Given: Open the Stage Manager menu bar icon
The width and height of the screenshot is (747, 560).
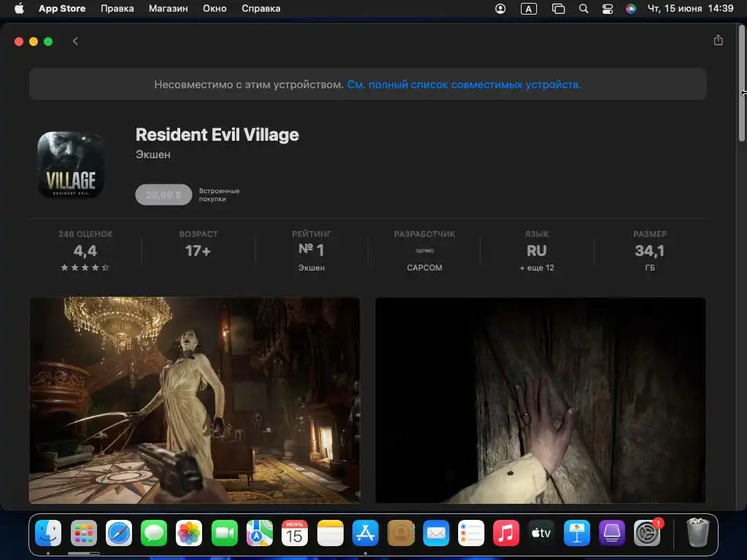Looking at the screenshot, I should [x=558, y=9].
